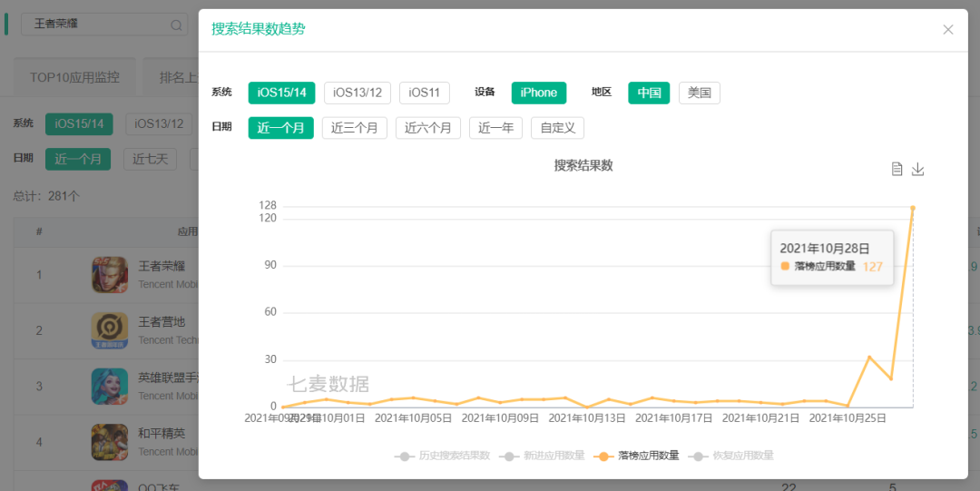Click the 王者营地 app icon

pos(110,330)
